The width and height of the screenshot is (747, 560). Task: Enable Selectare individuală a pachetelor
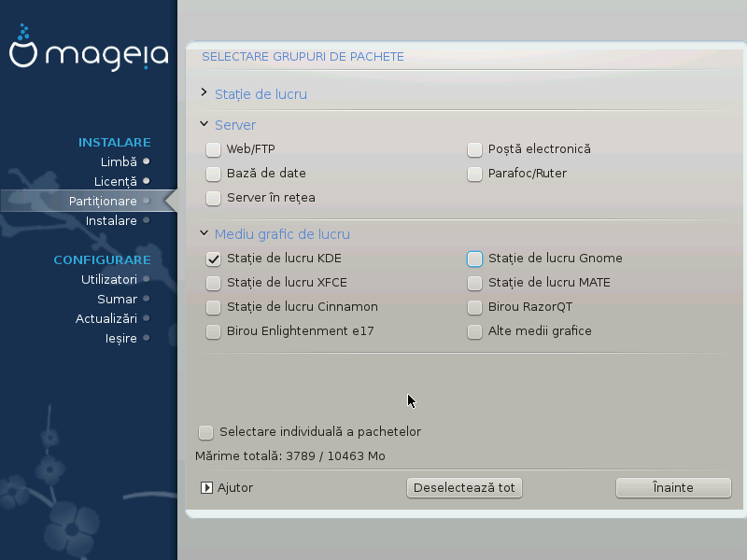tap(205, 432)
